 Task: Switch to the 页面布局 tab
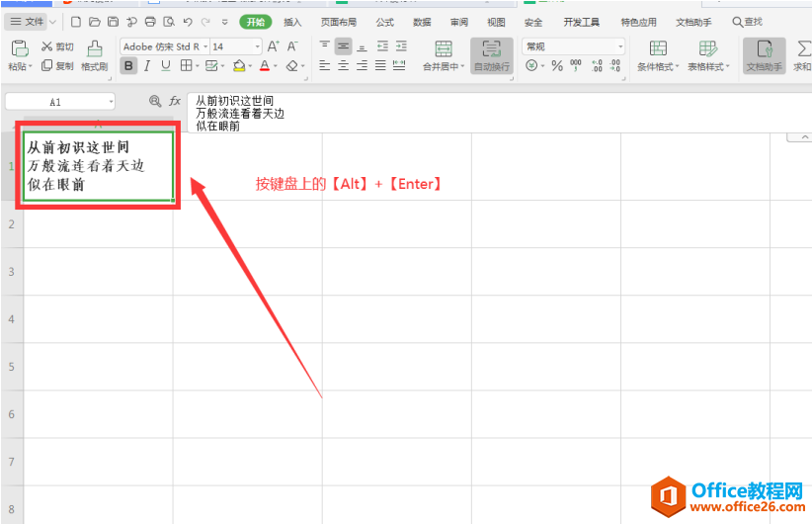(339, 23)
